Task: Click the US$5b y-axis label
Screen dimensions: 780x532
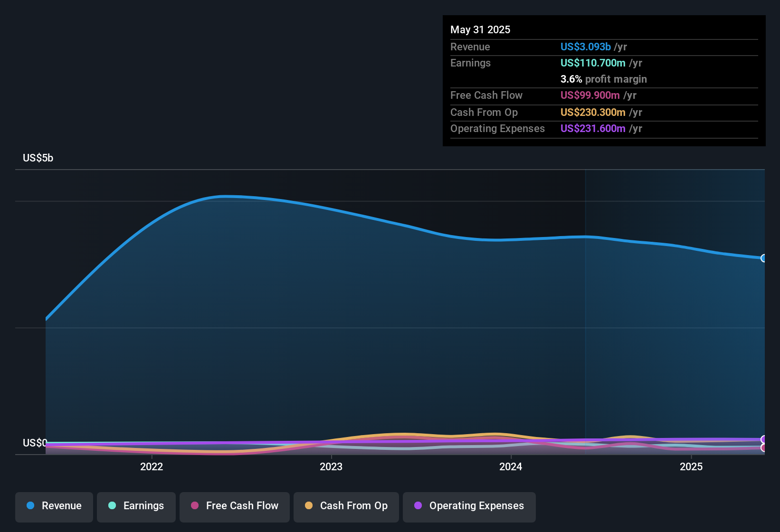Action: pyautogui.click(x=38, y=158)
